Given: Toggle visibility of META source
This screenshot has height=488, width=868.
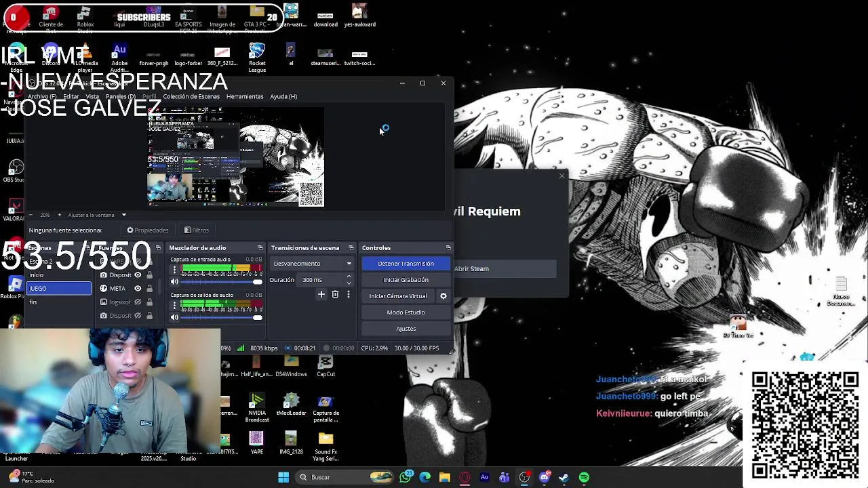Looking at the screenshot, I should tap(138, 289).
